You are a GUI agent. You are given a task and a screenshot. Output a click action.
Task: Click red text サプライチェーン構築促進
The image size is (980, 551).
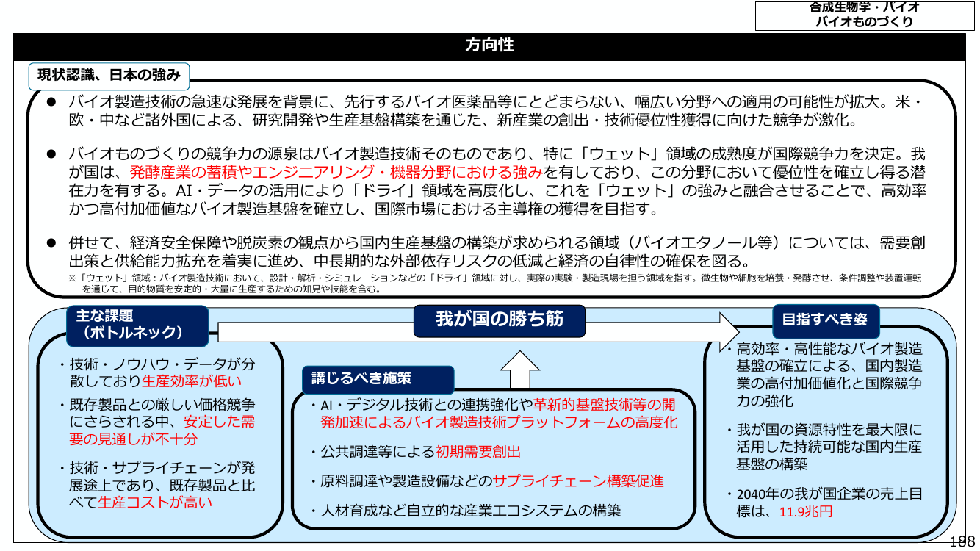click(578, 481)
